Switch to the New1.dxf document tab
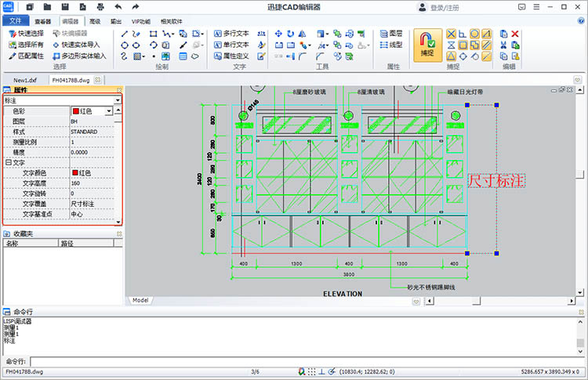This screenshot has height=380, width=588. (x=25, y=80)
